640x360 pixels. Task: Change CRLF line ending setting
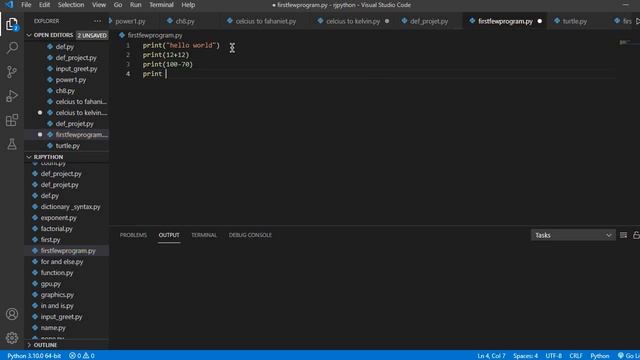(576, 356)
